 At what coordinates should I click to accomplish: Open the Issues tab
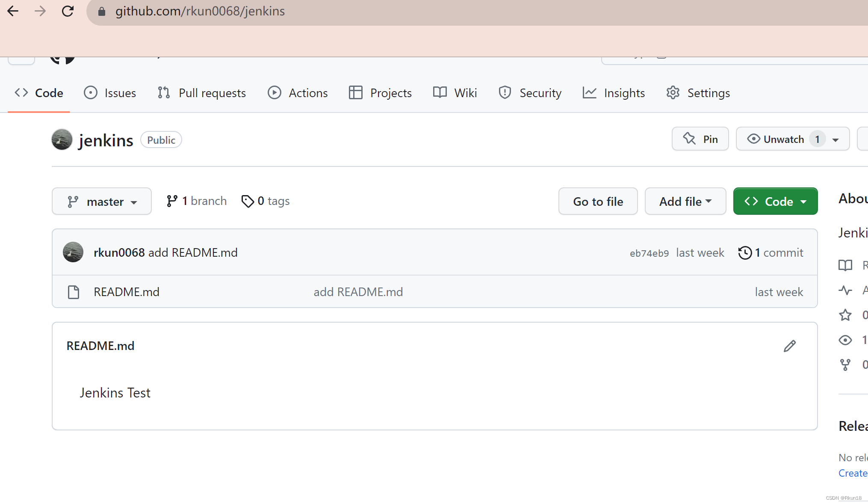point(110,93)
